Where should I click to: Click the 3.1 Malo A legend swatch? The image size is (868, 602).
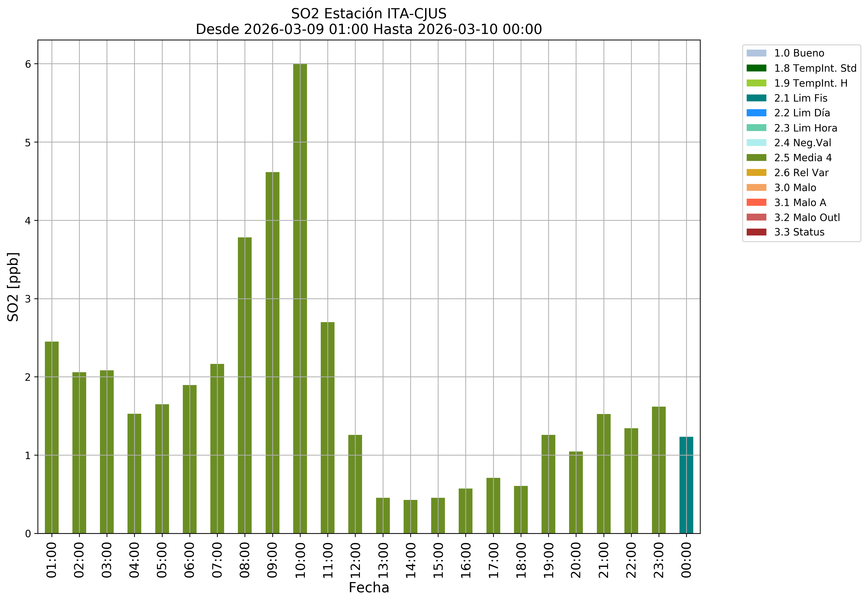coord(756,202)
